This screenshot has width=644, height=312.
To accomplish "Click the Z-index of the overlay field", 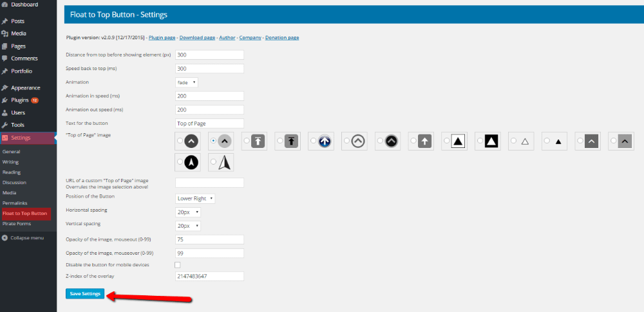I will tap(209, 277).
